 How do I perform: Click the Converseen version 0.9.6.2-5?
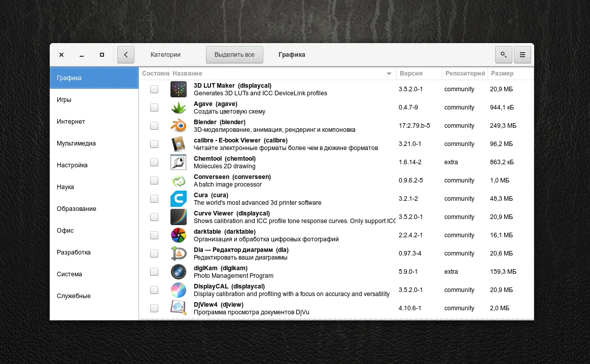pos(411,180)
